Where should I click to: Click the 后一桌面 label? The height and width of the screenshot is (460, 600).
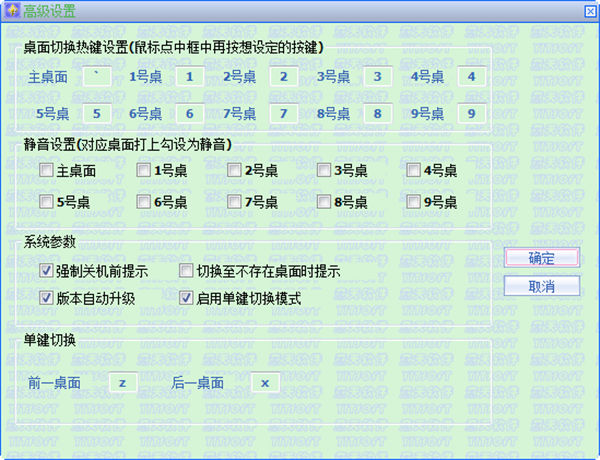coord(197,383)
